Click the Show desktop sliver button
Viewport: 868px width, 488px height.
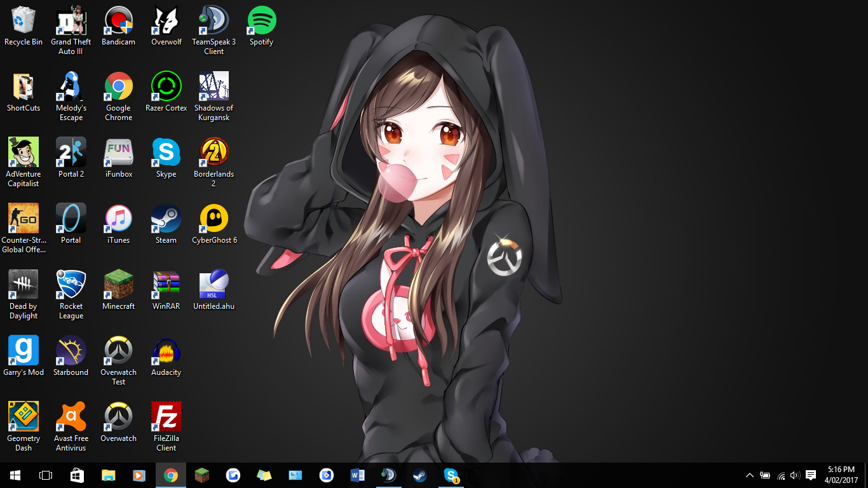(866, 475)
